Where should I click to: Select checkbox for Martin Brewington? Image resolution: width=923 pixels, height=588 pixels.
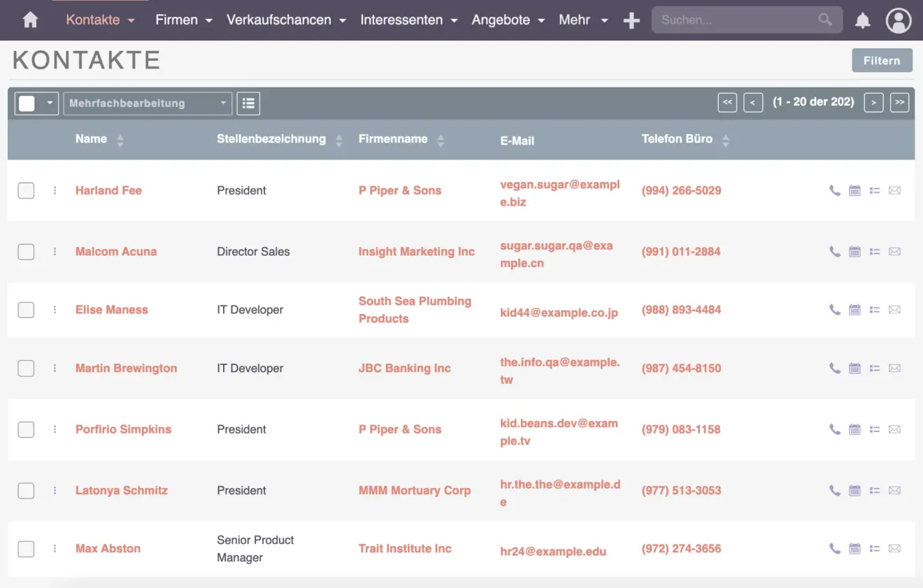pyautogui.click(x=26, y=368)
